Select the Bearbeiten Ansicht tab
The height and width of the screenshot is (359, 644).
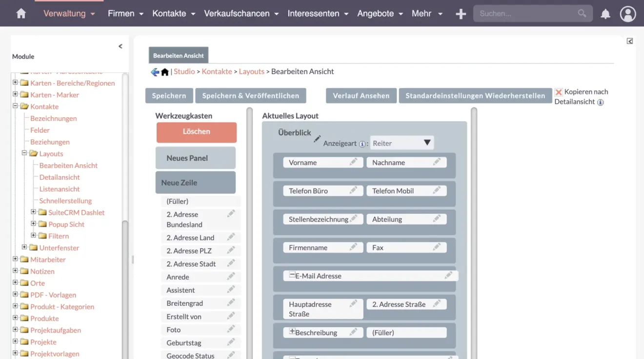pyautogui.click(x=178, y=55)
